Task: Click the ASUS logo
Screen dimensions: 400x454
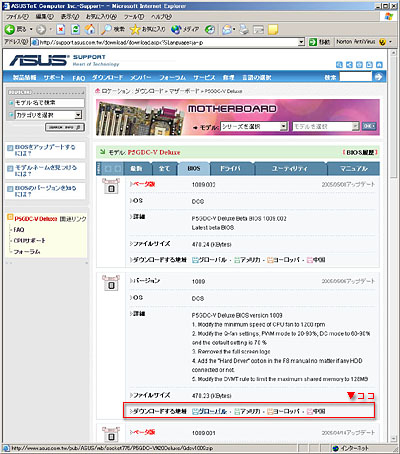Action: (39, 60)
